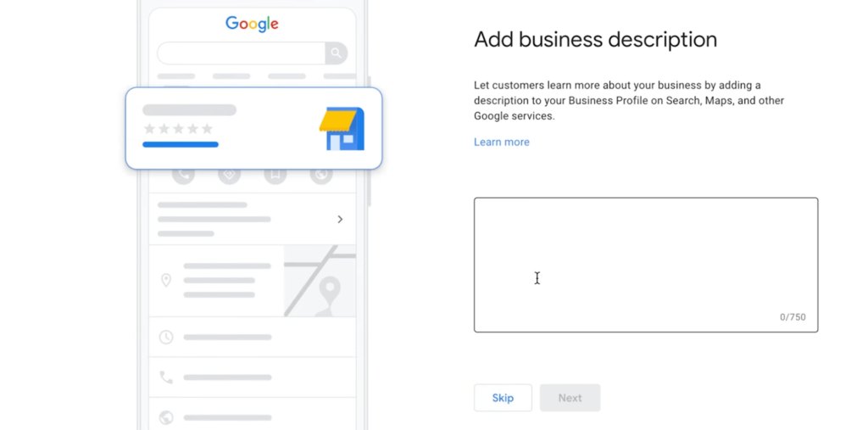Click the grayed-out Next button
The height and width of the screenshot is (430, 868).
coord(570,398)
